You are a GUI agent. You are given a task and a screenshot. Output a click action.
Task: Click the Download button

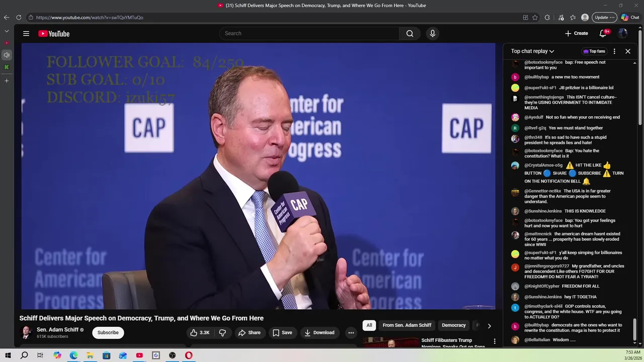point(319,333)
